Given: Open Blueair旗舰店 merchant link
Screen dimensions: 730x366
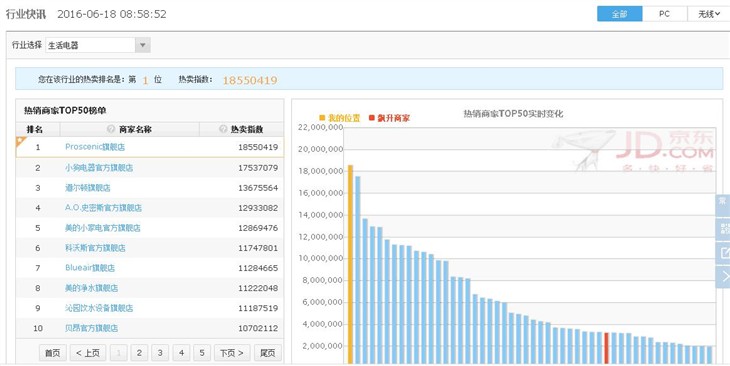Looking at the screenshot, I should (x=90, y=268).
